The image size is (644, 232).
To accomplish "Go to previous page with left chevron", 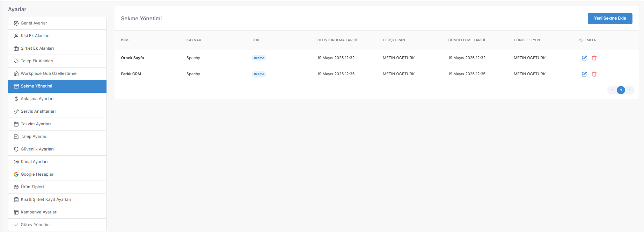I will (612, 90).
